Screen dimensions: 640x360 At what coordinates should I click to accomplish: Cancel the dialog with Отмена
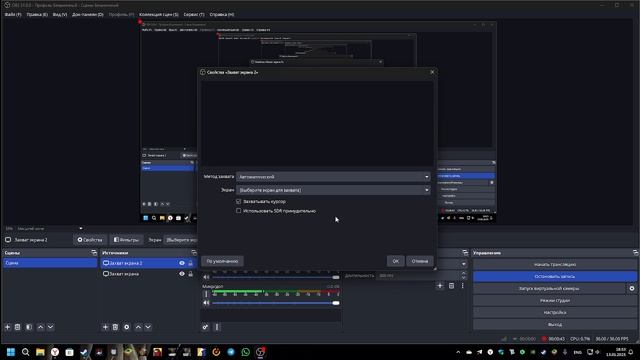pyautogui.click(x=420, y=261)
